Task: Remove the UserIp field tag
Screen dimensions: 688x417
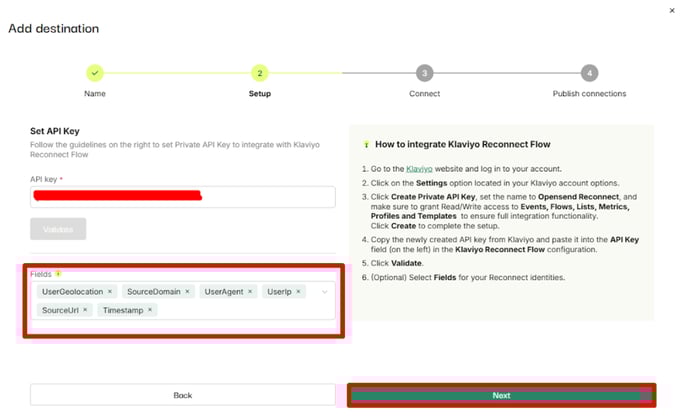Action: coord(298,291)
